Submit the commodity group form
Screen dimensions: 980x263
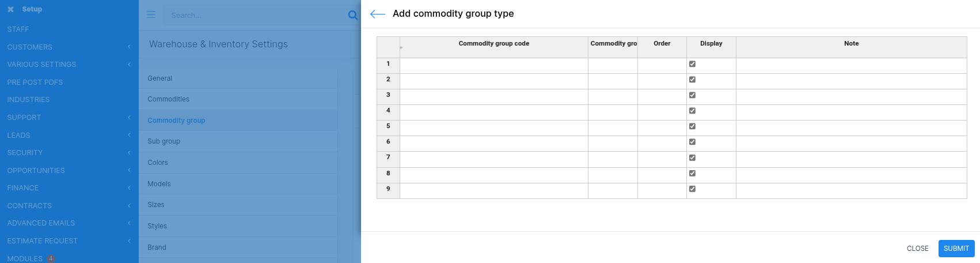click(956, 249)
